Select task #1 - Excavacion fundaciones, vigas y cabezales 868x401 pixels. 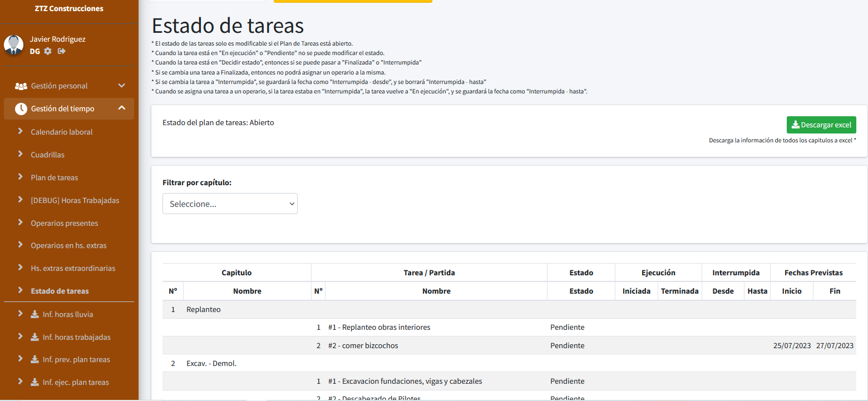405,382
